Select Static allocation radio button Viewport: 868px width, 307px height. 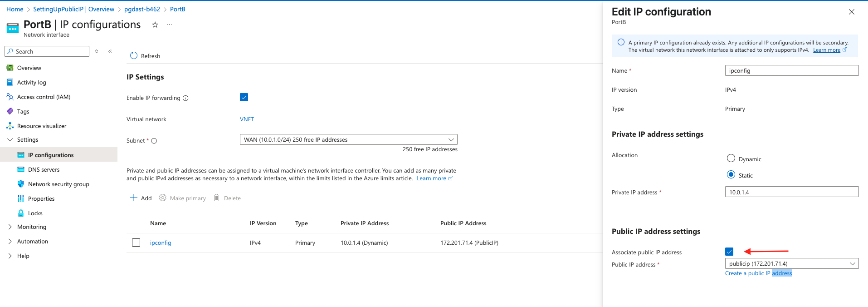point(731,174)
